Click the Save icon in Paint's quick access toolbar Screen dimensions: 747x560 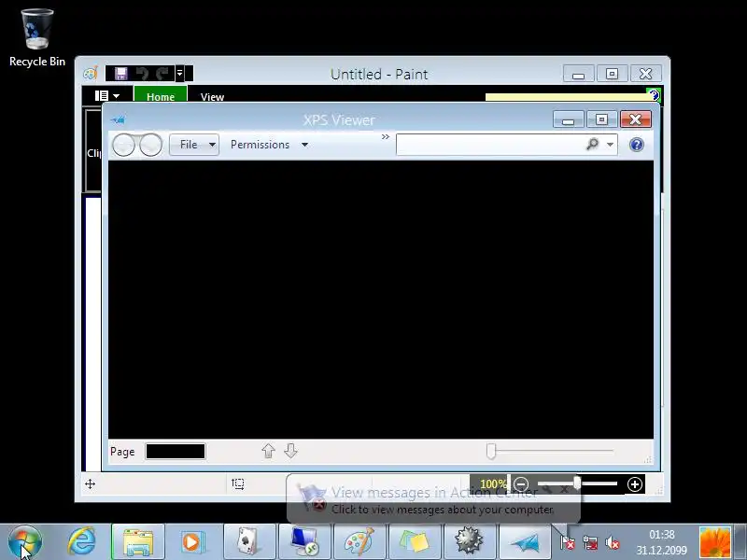[x=121, y=74]
